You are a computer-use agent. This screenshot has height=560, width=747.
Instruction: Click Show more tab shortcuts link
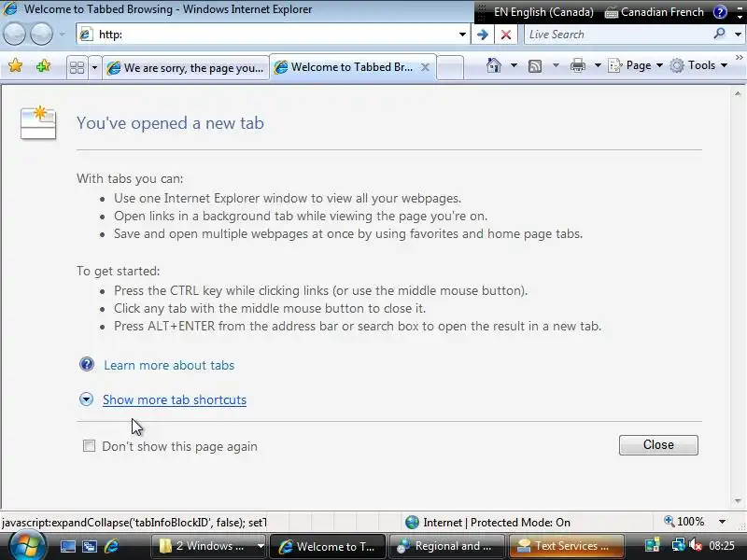(x=175, y=399)
